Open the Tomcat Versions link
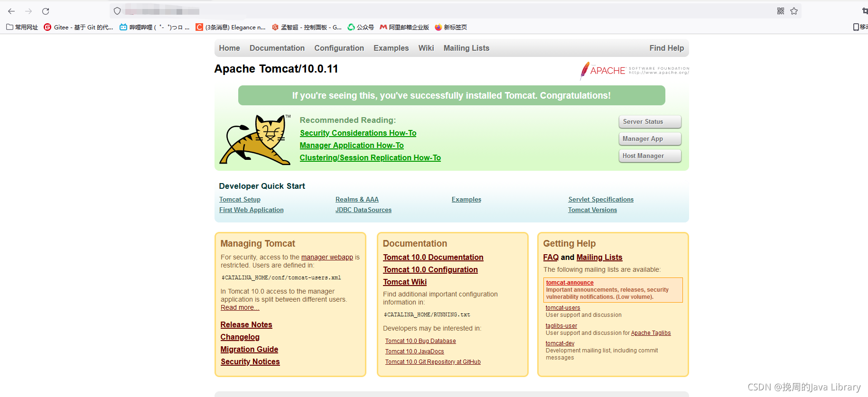Image resolution: width=868 pixels, height=397 pixels. 593,210
